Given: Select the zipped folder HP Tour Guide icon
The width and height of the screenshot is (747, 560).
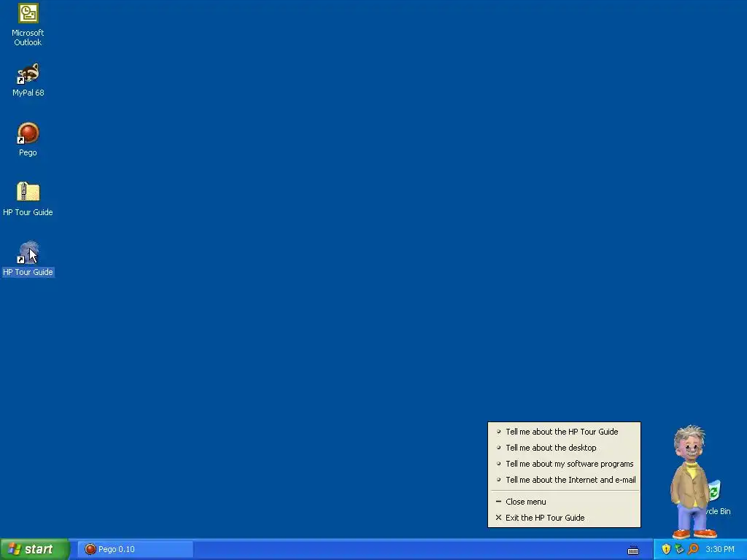Looking at the screenshot, I should 28,192.
